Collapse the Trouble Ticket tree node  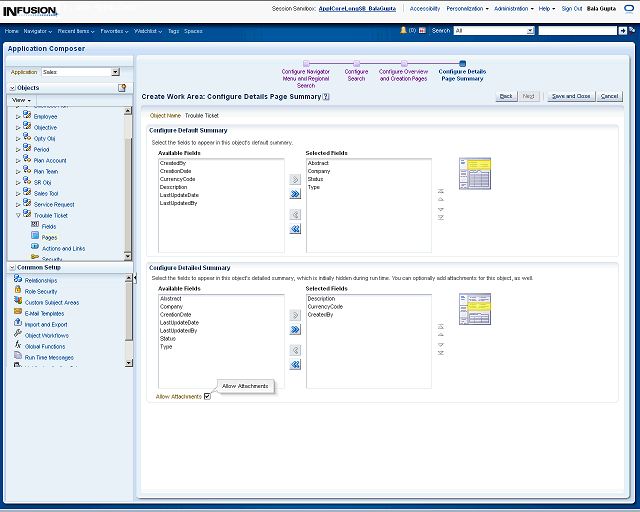coord(17,215)
